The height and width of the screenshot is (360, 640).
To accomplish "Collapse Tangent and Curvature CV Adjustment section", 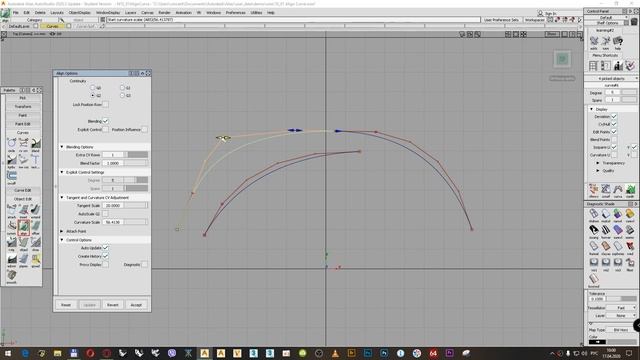I will tap(62, 198).
